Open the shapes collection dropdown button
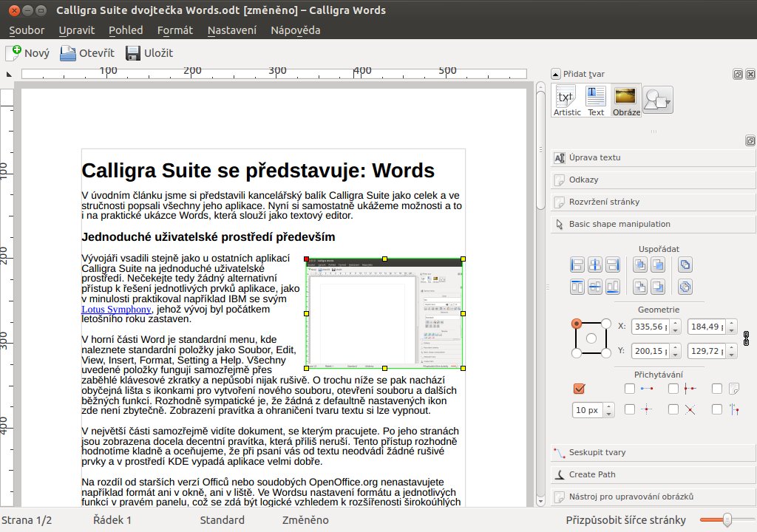Image resolution: width=757 pixels, height=532 pixels. pyautogui.click(x=657, y=100)
